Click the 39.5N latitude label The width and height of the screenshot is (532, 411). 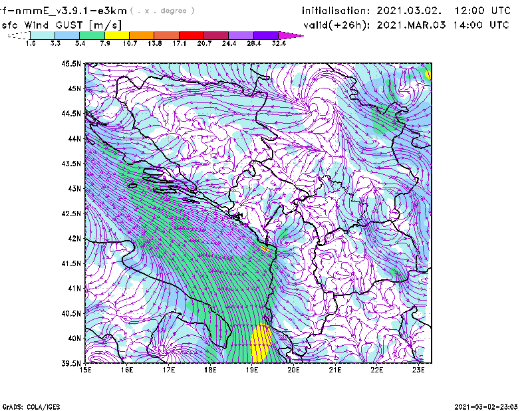71,363
